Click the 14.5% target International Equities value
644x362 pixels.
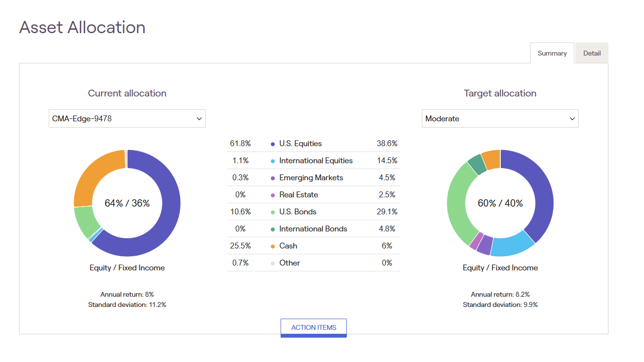click(387, 161)
